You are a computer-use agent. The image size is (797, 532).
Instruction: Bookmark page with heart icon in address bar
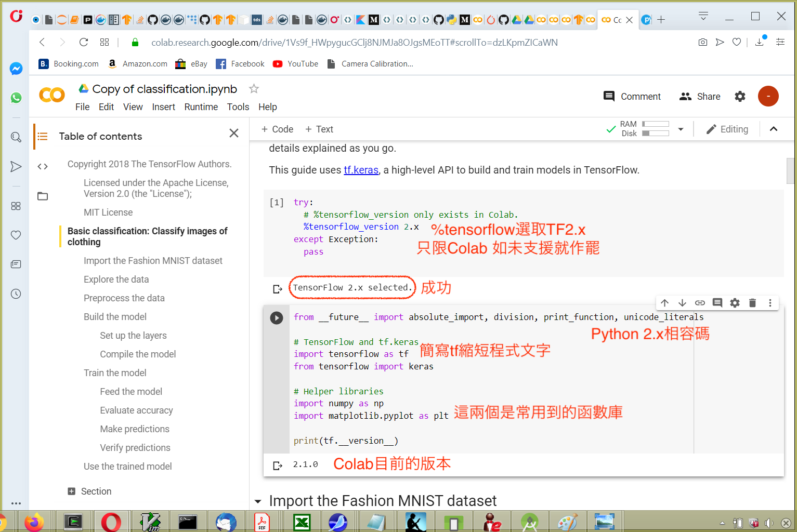(737, 42)
